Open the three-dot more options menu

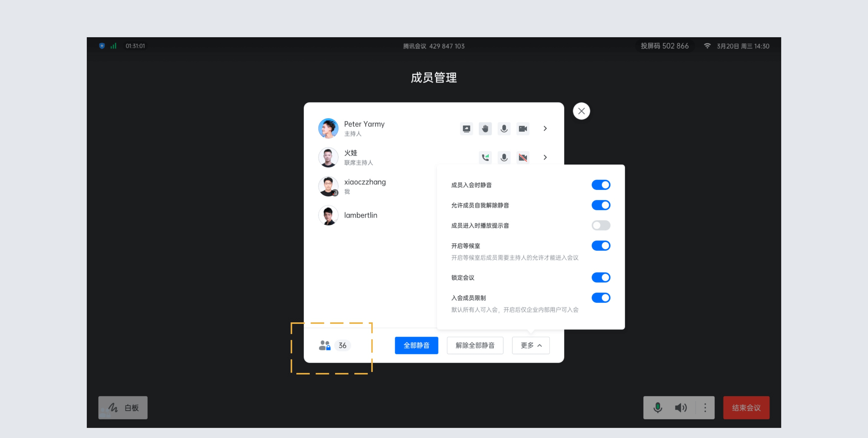pos(705,408)
